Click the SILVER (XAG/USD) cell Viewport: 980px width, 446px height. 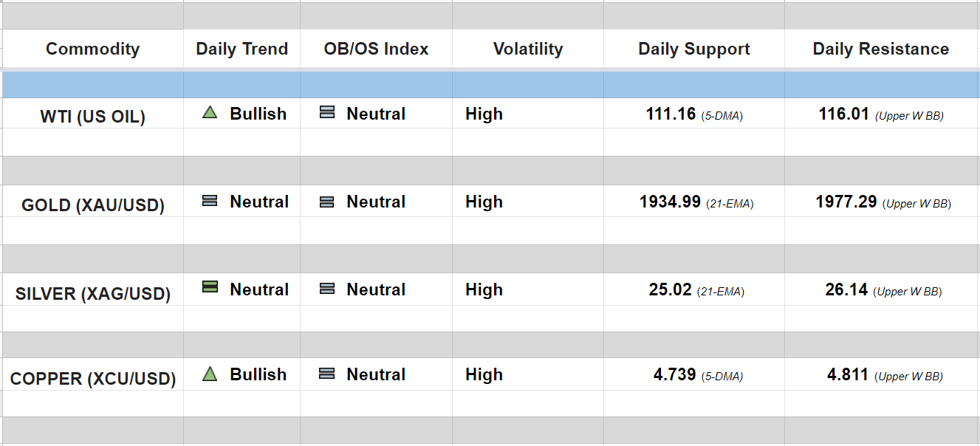(x=92, y=294)
